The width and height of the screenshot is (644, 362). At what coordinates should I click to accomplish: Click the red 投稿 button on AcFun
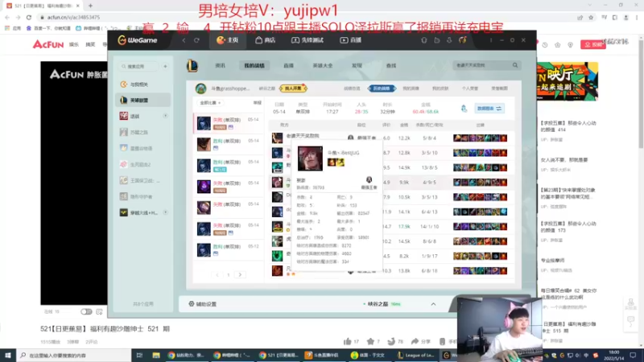click(593, 44)
